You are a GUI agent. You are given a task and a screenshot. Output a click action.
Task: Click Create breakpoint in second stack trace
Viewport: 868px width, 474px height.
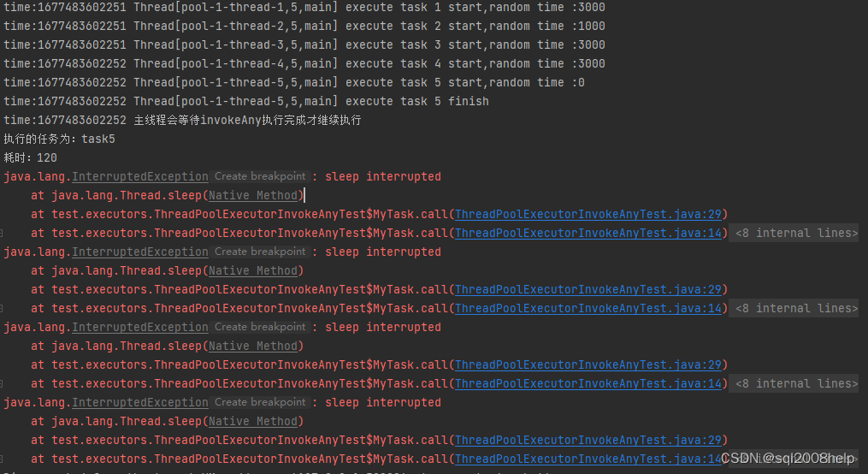pyautogui.click(x=260, y=252)
